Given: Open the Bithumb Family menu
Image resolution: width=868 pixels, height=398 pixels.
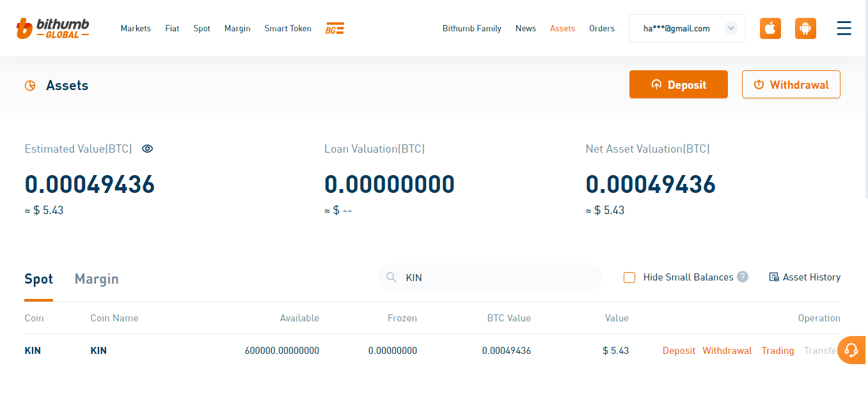Looking at the screenshot, I should click(472, 29).
